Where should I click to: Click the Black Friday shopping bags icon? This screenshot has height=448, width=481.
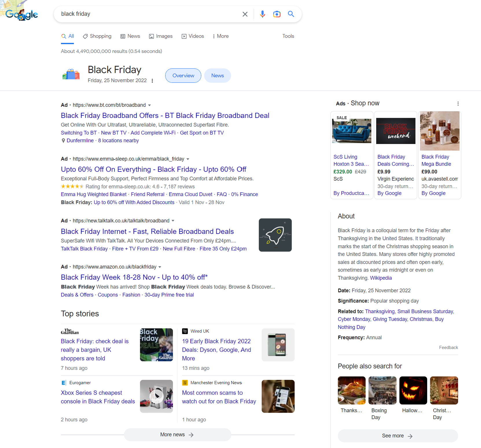(71, 75)
